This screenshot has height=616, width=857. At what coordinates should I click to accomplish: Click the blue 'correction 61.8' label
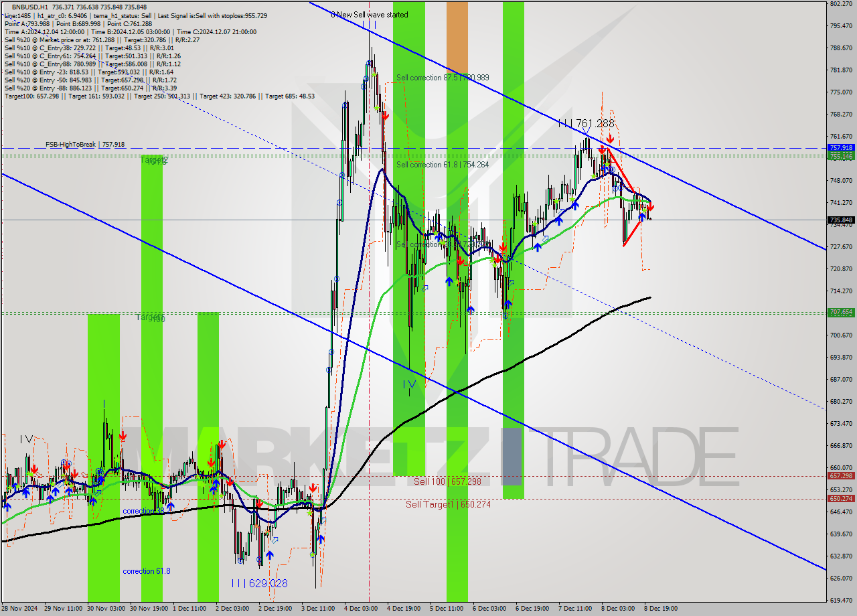pos(146,571)
